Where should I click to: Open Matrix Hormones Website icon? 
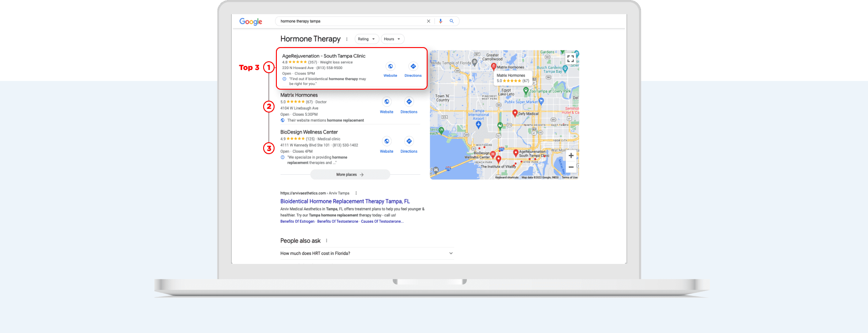pyautogui.click(x=386, y=102)
